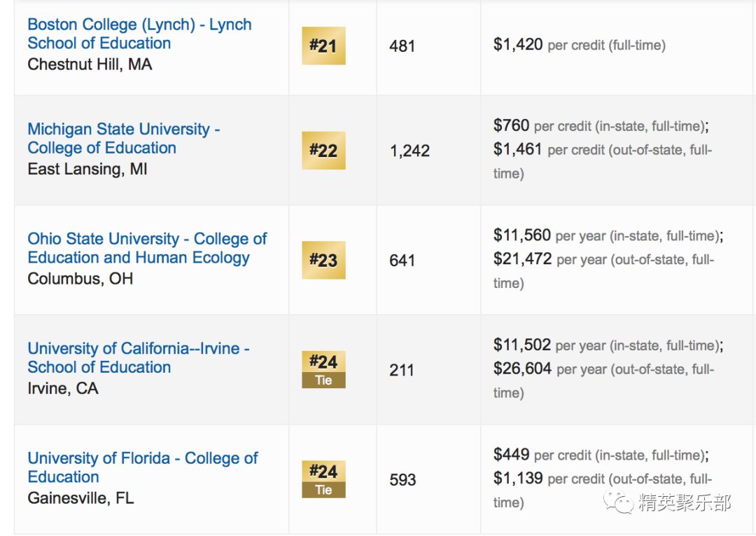Select enrollment number 641 for Ohio State
This screenshot has height=536, width=756.
click(x=402, y=261)
